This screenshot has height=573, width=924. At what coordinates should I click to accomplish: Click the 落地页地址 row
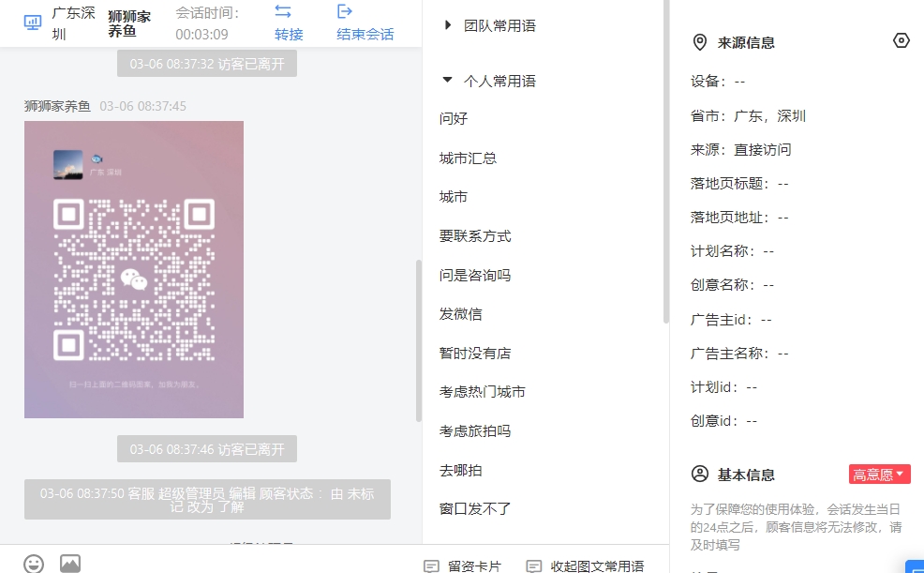click(739, 218)
